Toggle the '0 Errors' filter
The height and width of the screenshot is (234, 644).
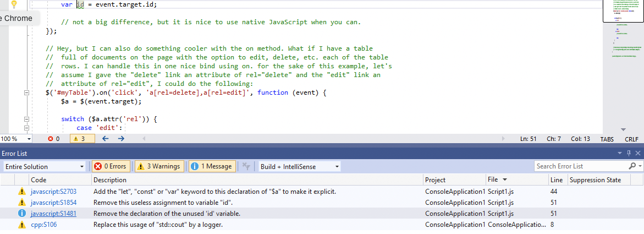tap(111, 166)
